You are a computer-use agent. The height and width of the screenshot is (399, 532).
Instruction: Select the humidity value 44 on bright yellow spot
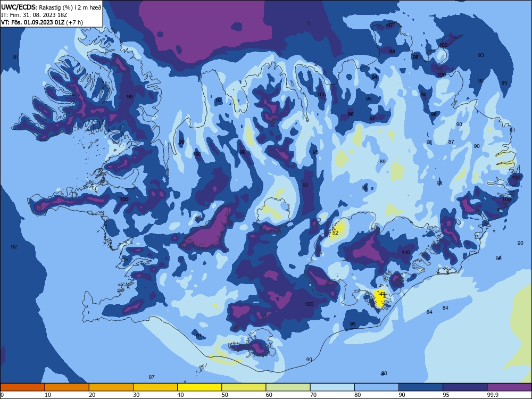click(x=382, y=294)
